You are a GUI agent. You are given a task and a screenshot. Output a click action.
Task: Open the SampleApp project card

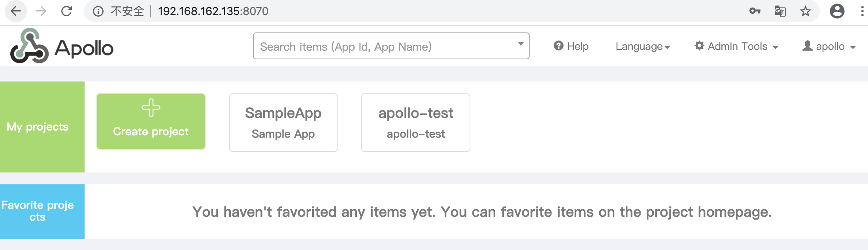point(283,123)
